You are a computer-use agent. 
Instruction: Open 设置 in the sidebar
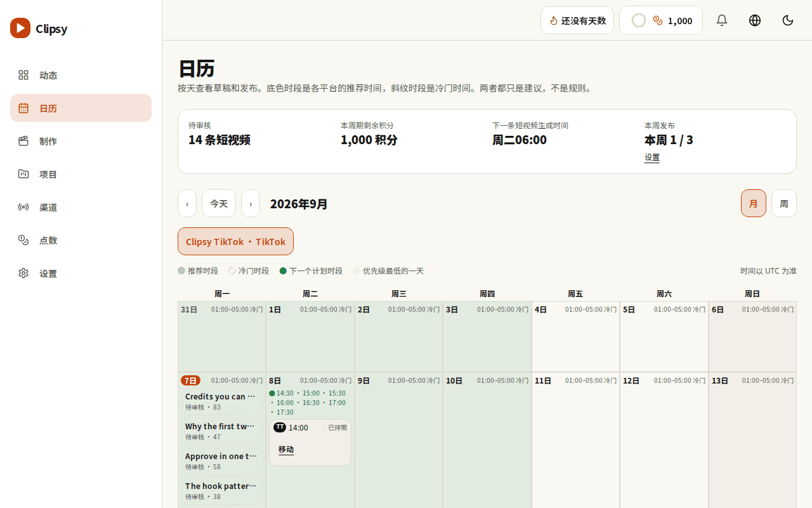81,273
